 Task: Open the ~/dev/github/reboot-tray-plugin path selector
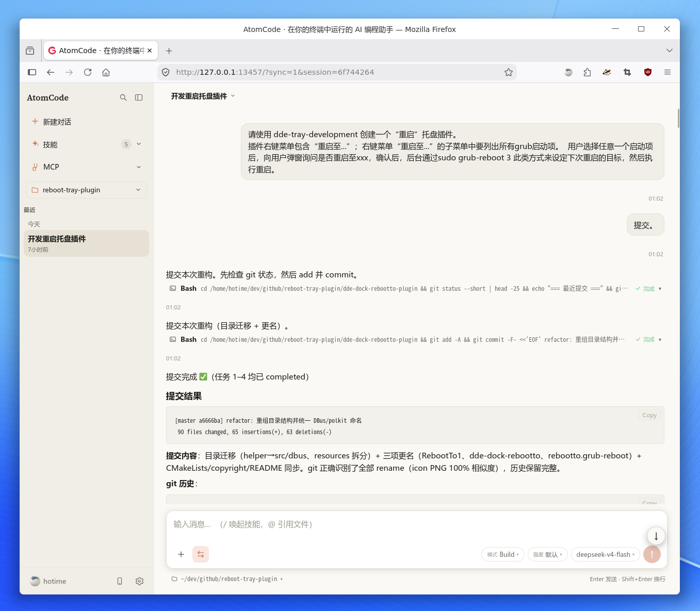[227, 579]
